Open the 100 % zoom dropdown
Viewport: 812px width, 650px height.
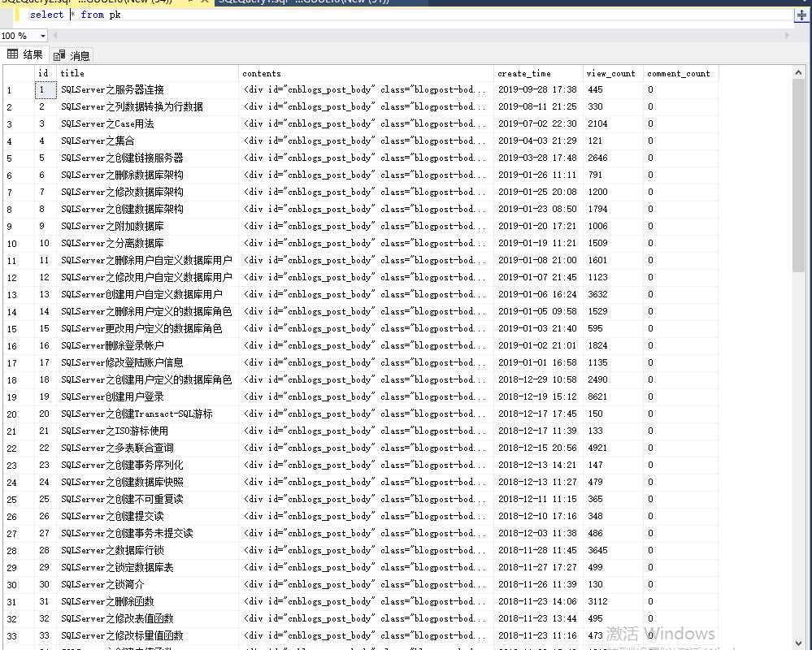pos(42,36)
